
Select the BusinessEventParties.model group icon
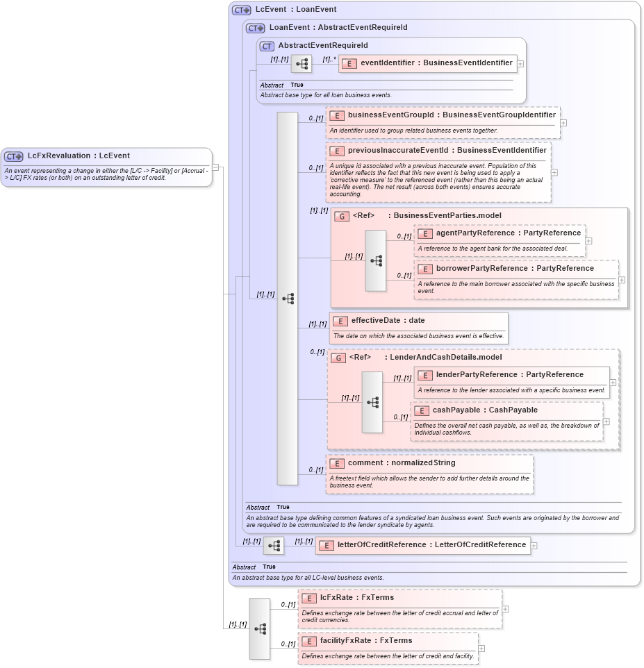click(x=341, y=216)
